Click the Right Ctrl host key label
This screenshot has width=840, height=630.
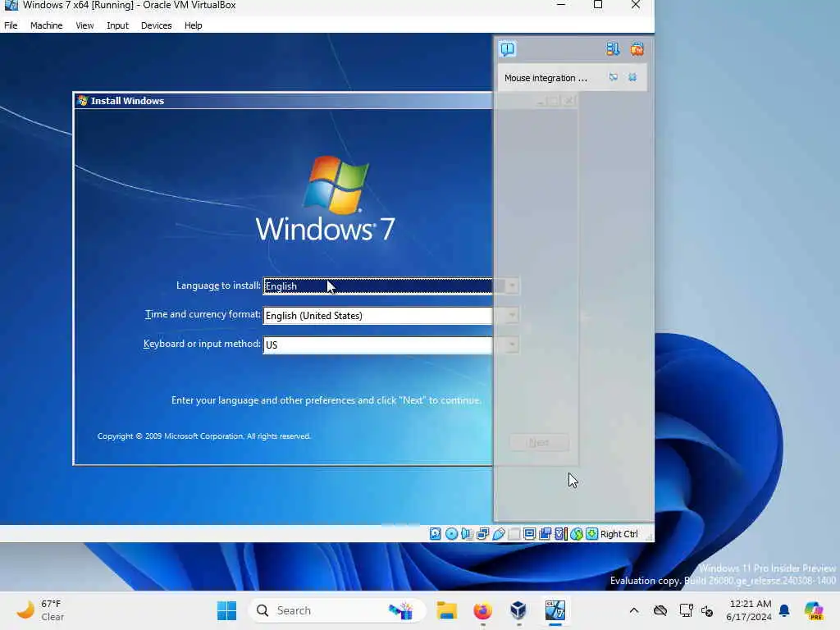[x=619, y=534]
